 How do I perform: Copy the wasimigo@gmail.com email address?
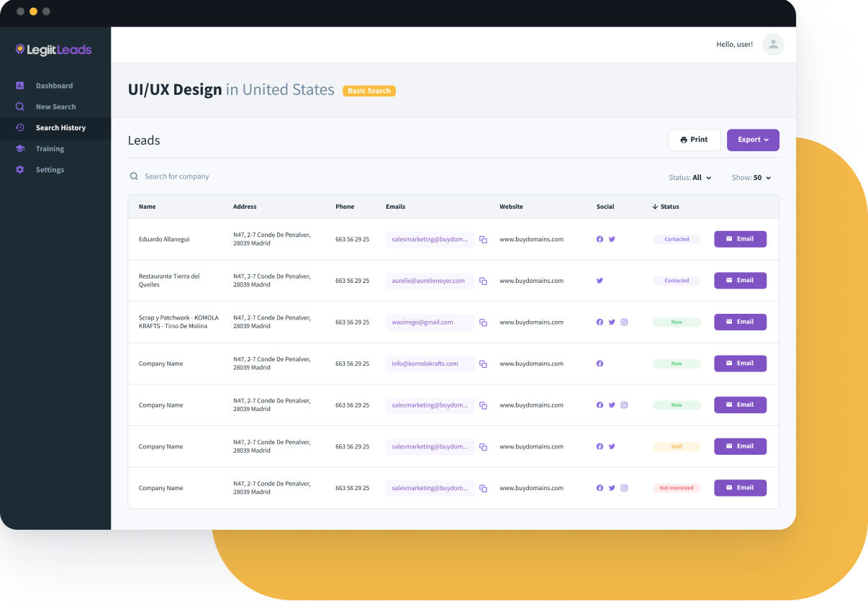coord(483,322)
